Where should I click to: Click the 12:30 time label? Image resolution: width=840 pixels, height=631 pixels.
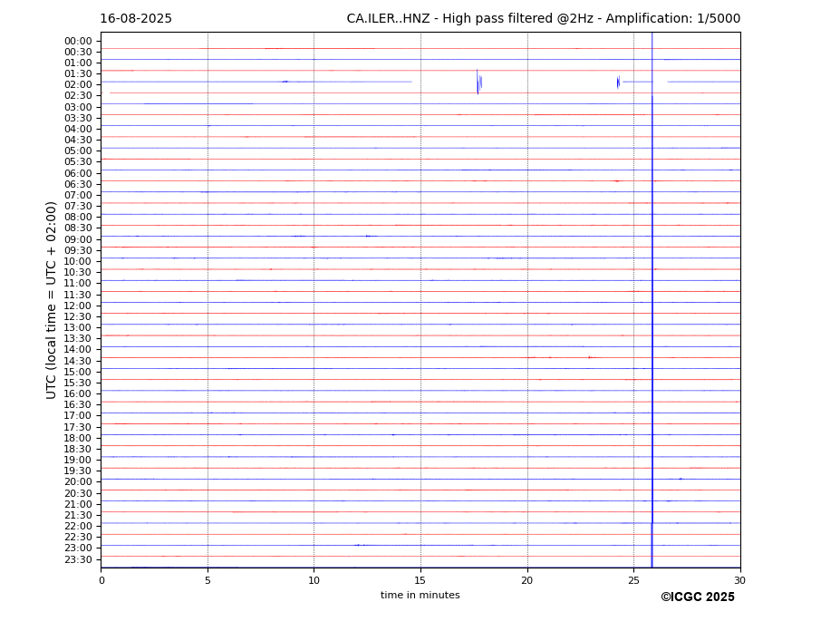[x=78, y=316]
